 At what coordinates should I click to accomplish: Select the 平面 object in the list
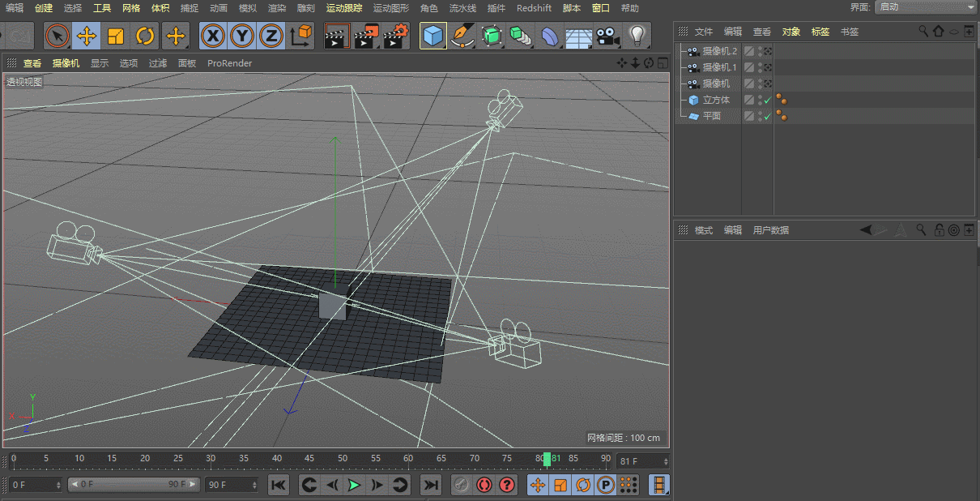[711, 117]
